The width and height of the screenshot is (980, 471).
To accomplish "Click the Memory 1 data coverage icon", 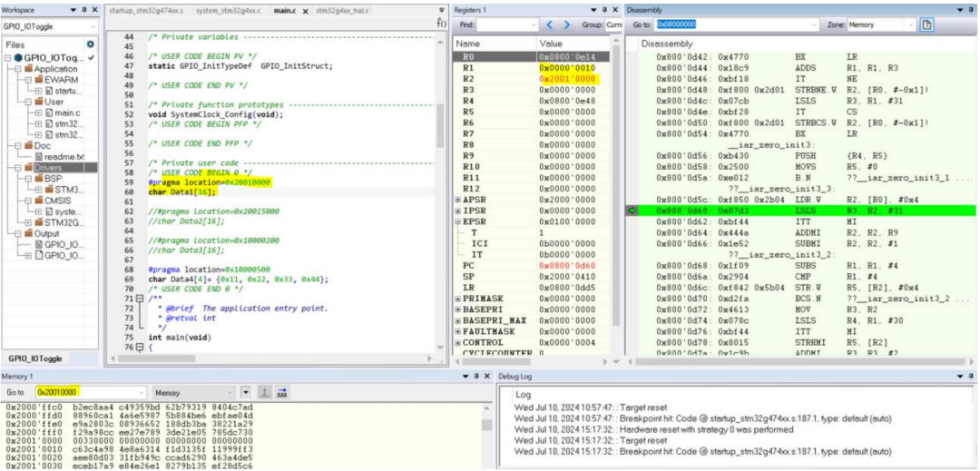I will 282,392.
